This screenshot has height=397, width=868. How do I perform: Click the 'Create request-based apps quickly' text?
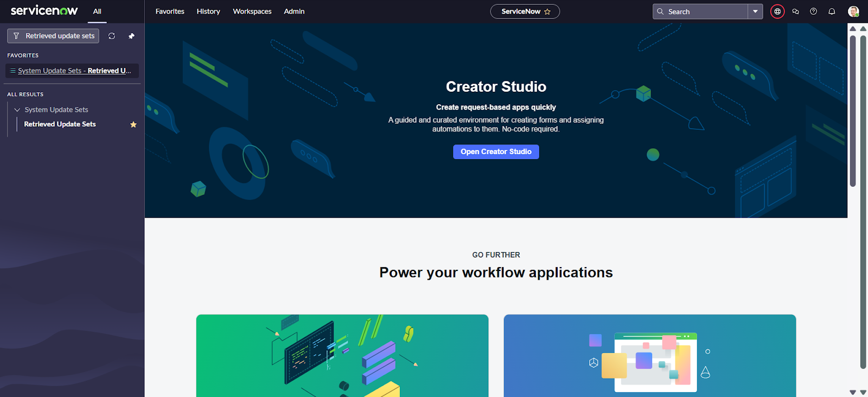[x=496, y=108]
